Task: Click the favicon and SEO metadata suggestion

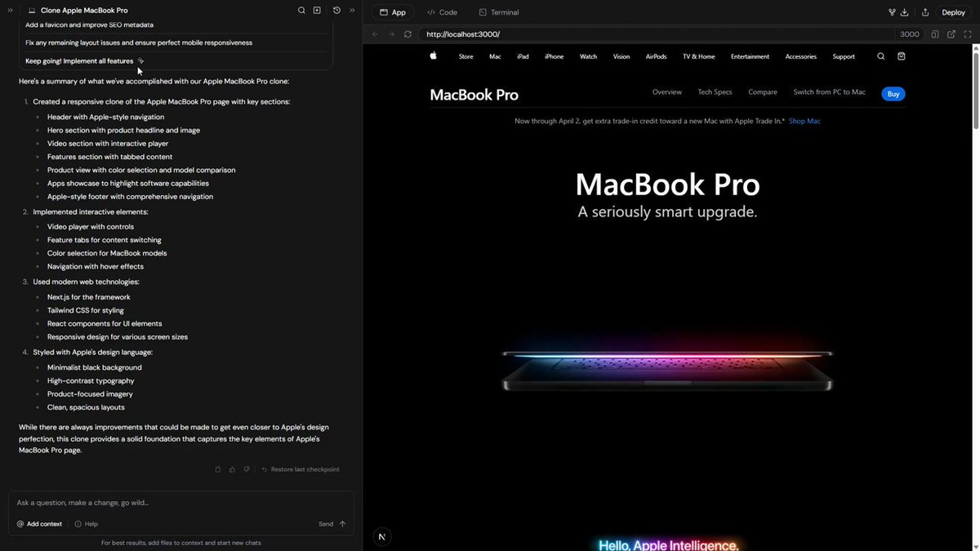Action: (x=89, y=24)
